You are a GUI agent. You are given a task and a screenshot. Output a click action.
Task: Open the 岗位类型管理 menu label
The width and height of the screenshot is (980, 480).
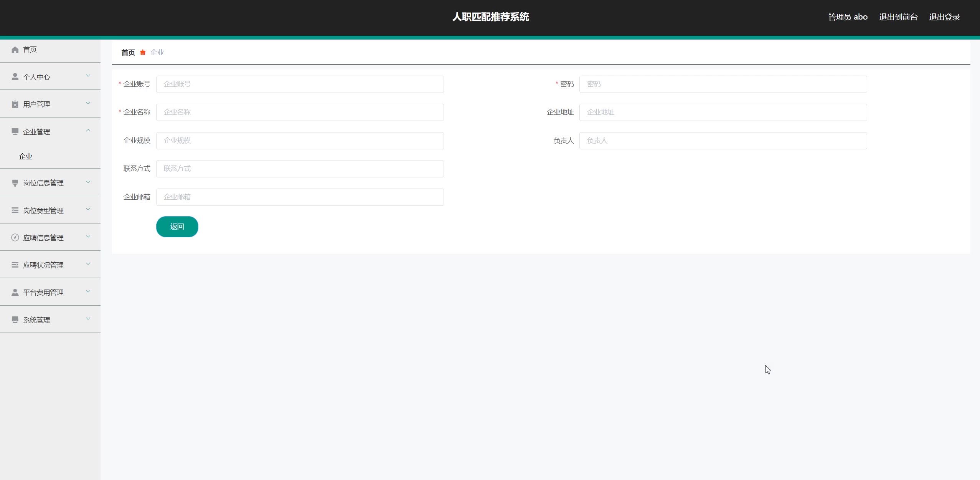43,210
